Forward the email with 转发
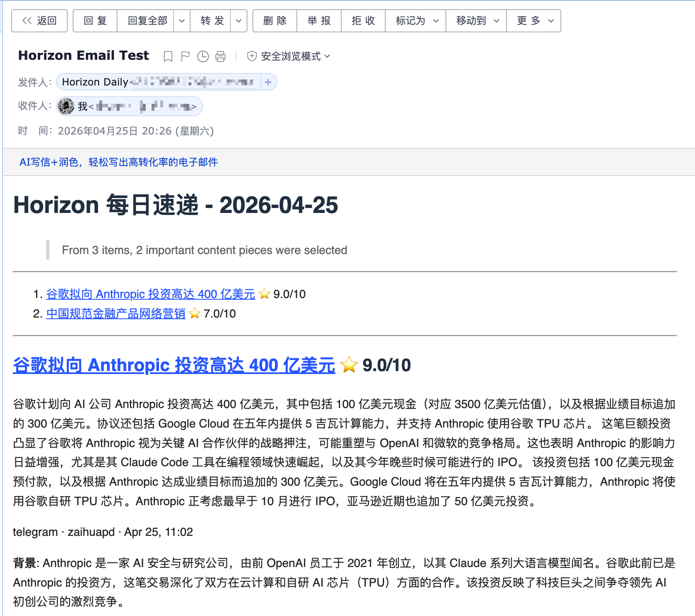The image size is (695, 616). [x=210, y=21]
